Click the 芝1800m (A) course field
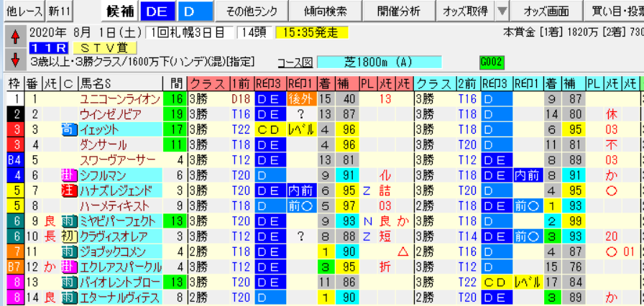The width and height of the screenshot is (644, 306). (379, 62)
